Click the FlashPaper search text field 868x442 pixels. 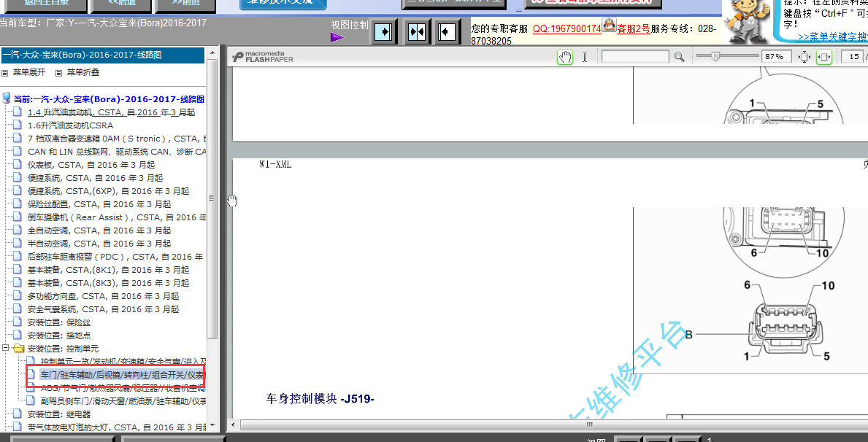(x=636, y=57)
